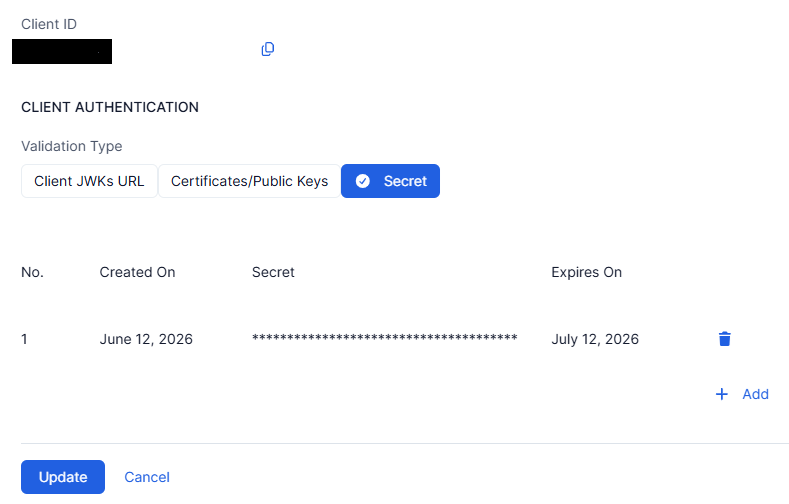Select Client JWKs URL validation type

coord(89,181)
